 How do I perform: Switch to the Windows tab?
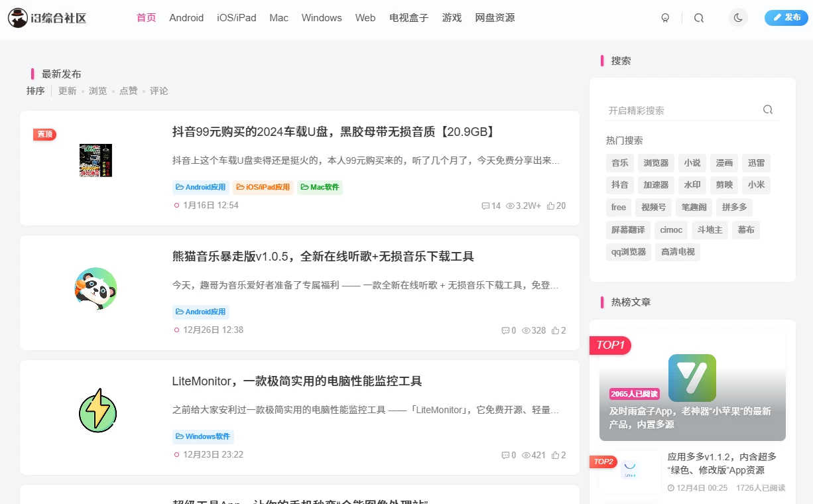click(x=322, y=18)
